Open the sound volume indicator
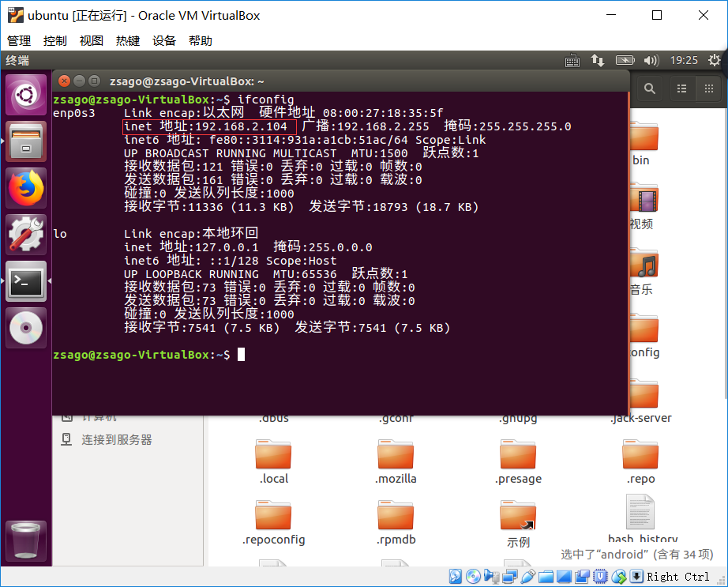This screenshot has height=587, width=728. pyautogui.click(x=651, y=60)
